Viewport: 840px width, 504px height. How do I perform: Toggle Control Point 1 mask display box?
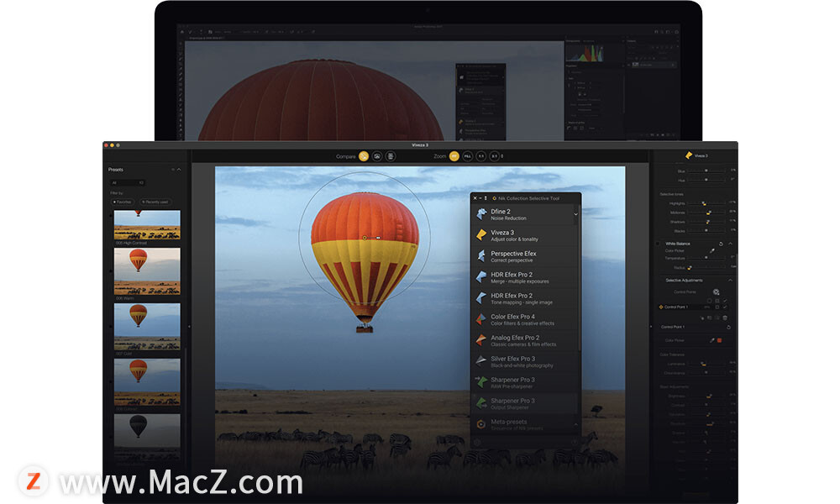coord(717,307)
